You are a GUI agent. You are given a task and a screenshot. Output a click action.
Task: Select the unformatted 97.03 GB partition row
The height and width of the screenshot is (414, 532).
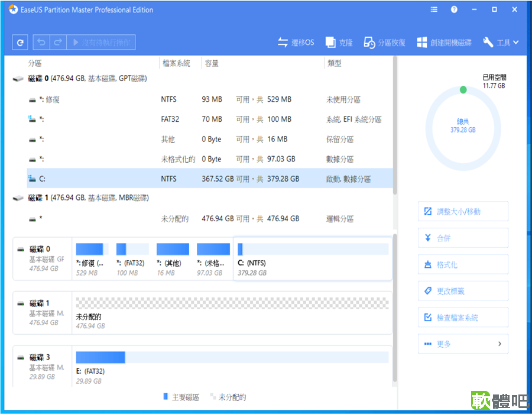pyautogui.click(x=210, y=159)
